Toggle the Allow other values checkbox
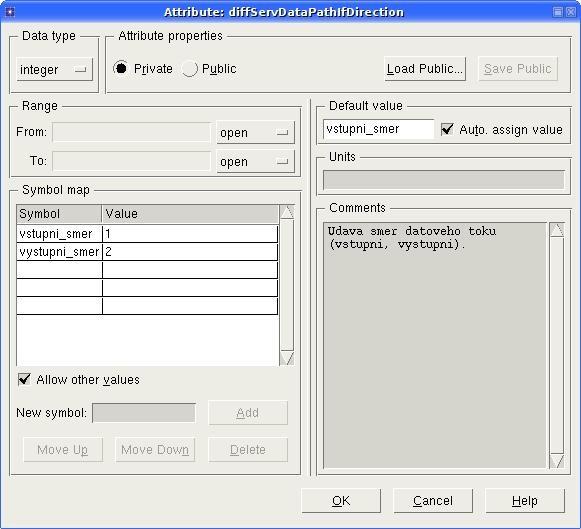This screenshot has height=529, width=581. [24, 379]
